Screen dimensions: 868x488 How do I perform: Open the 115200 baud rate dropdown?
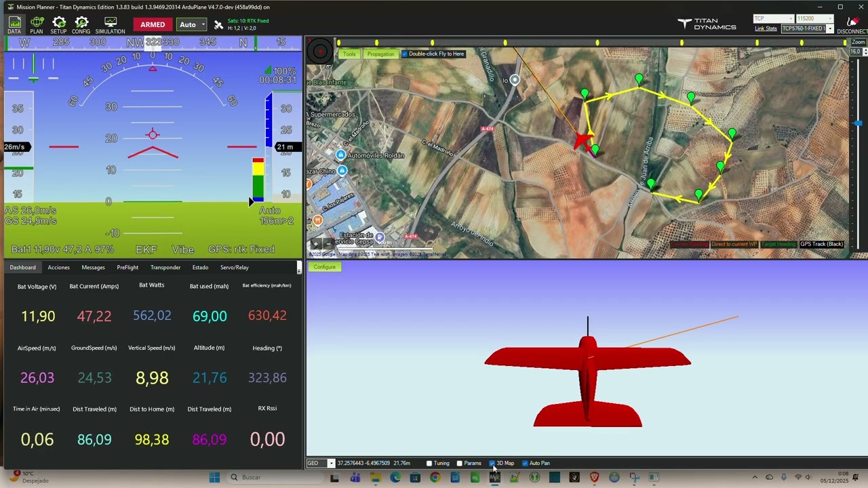[814, 19]
